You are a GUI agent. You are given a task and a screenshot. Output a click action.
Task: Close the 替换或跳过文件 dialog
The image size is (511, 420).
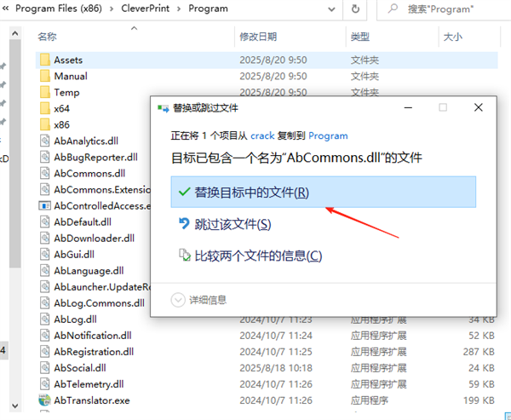(x=479, y=107)
